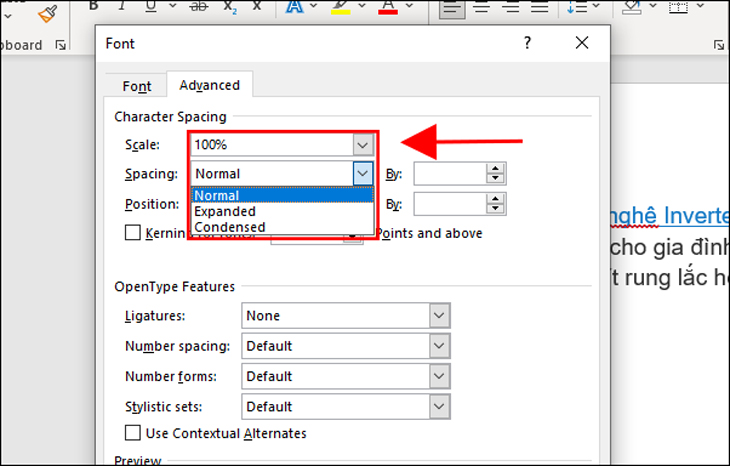The image size is (730, 466).
Task: Open Line Spacing ribbon icon
Action: (x=577, y=7)
